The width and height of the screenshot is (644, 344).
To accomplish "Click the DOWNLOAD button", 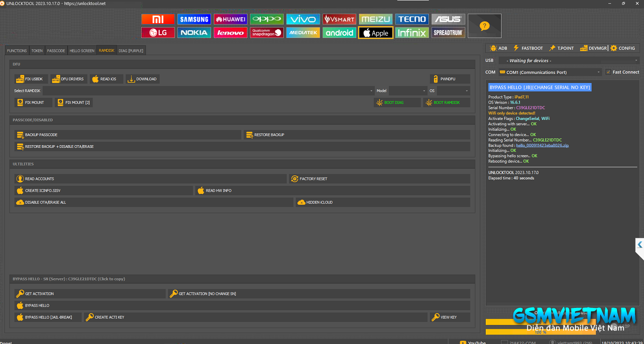I will (143, 79).
